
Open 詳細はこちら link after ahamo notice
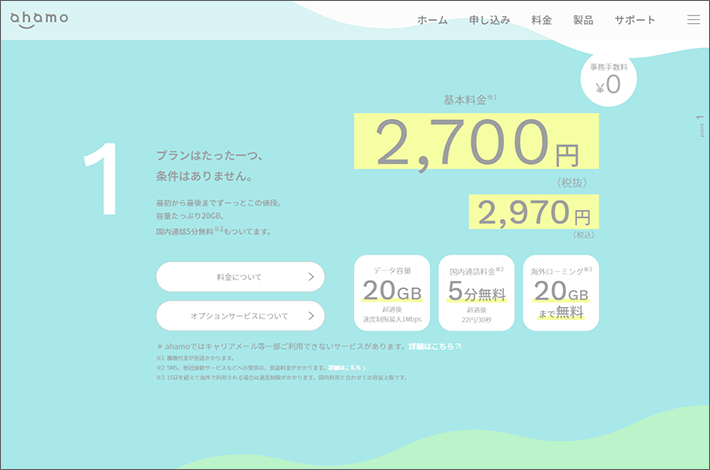[435, 346]
